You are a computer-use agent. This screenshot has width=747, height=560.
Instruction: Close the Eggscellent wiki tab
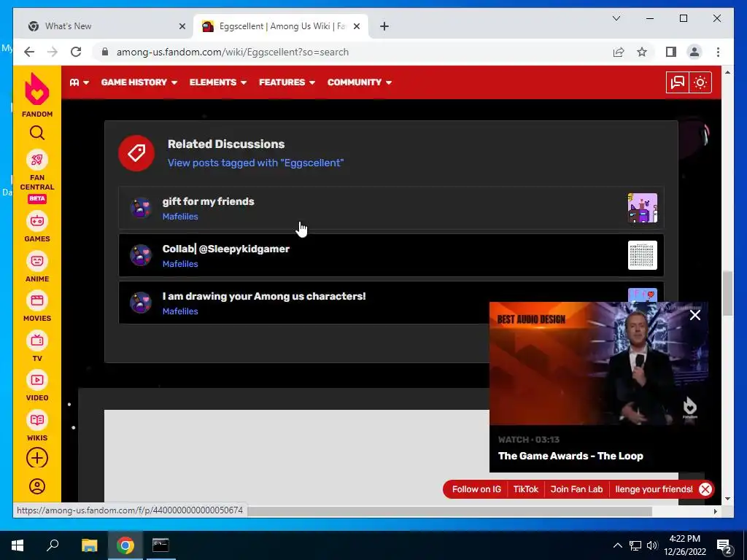tap(356, 26)
